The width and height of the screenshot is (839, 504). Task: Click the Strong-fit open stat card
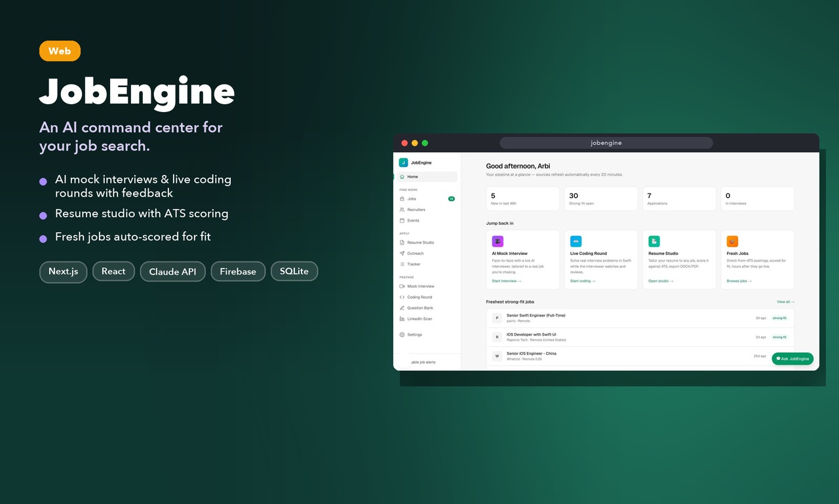[601, 199]
